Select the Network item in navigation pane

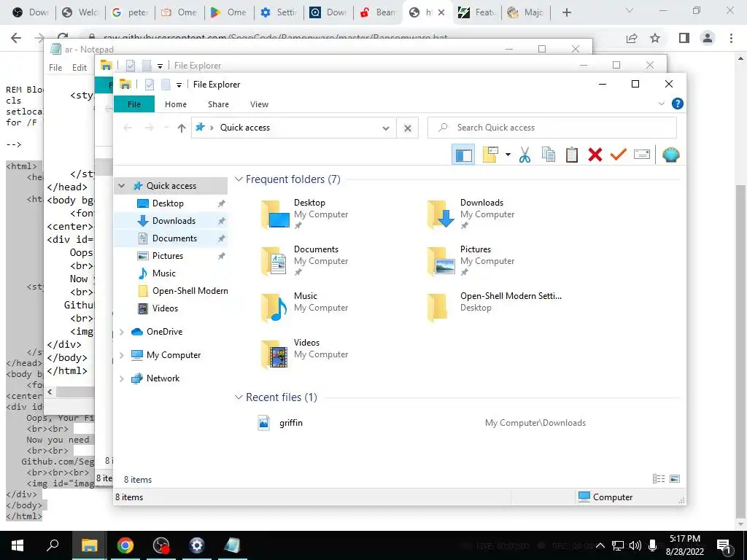pos(163,378)
